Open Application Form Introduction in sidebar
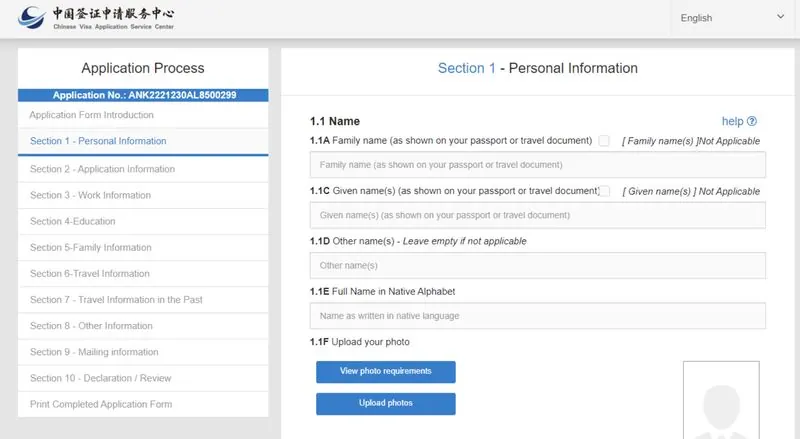Image resolution: width=800 pixels, height=439 pixels. coord(91,115)
